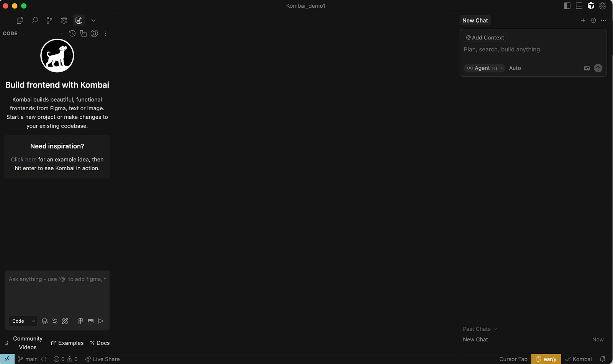Attach an image in Kombai input
This screenshot has height=364, width=613.
[x=90, y=321]
